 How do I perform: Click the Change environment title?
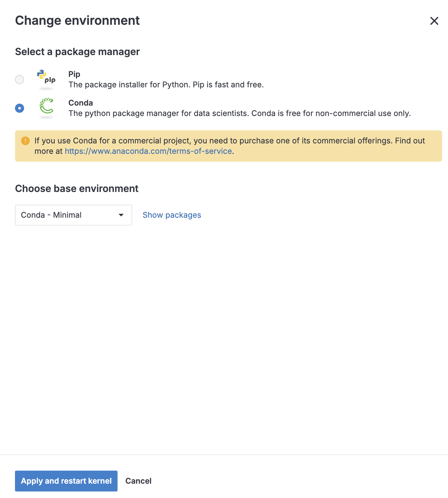pyautogui.click(x=77, y=20)
